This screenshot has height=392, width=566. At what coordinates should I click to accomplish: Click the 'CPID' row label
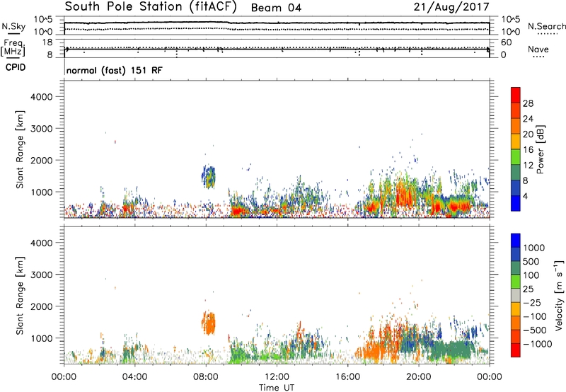pyautogui.click(x=16, y=67)
